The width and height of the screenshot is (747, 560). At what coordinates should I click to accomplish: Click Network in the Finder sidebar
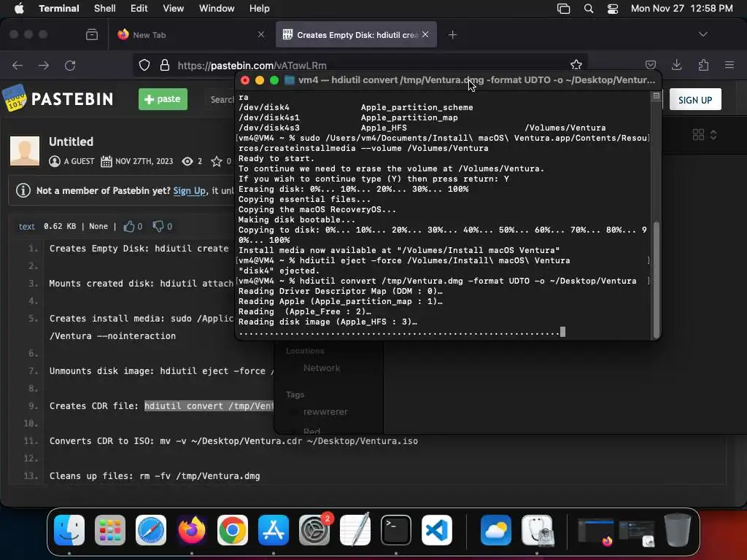click(322, 368)
